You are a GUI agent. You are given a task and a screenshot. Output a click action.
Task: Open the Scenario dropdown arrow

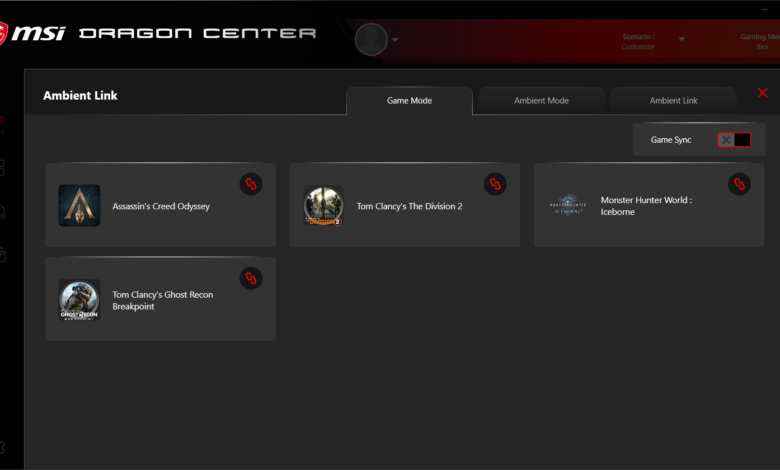(682, 39)
